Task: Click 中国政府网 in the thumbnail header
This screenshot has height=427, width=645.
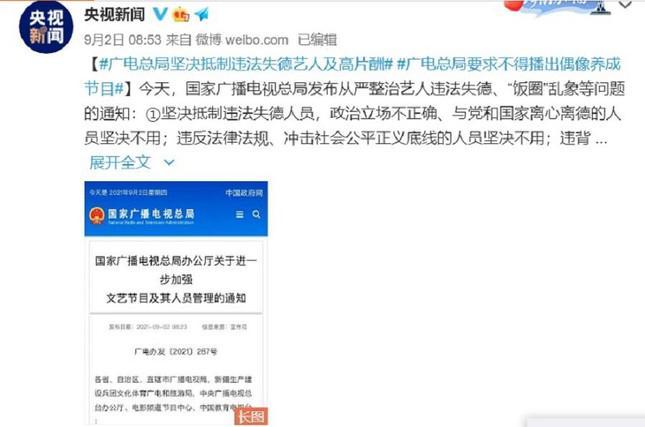Action: click(x=244, y=193)
